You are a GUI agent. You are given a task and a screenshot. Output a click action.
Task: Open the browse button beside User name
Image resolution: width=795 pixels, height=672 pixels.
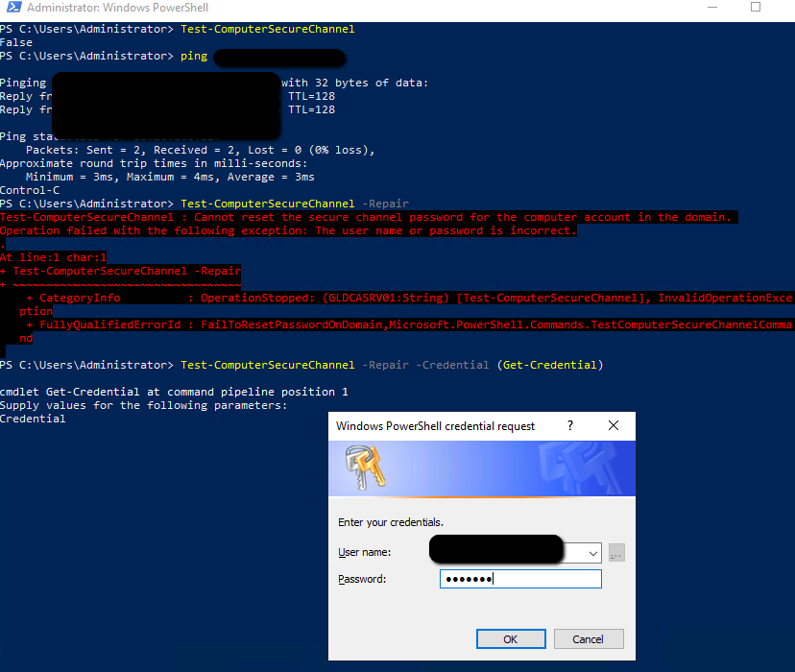coord(616,553)
